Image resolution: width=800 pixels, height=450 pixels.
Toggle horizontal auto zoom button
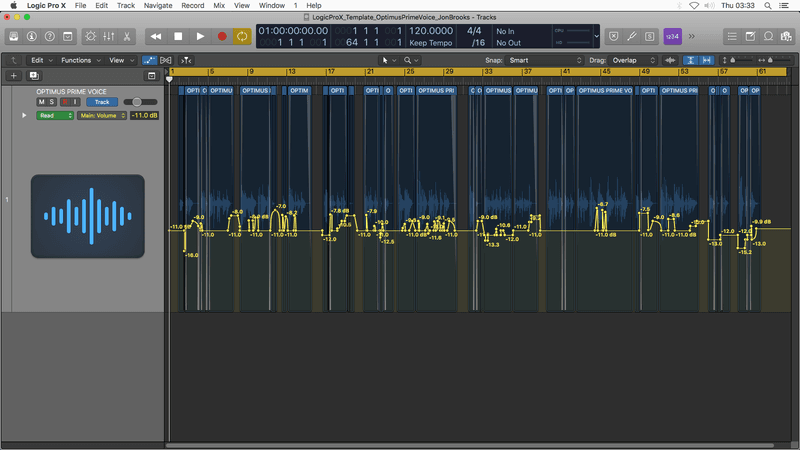(707, 60)
